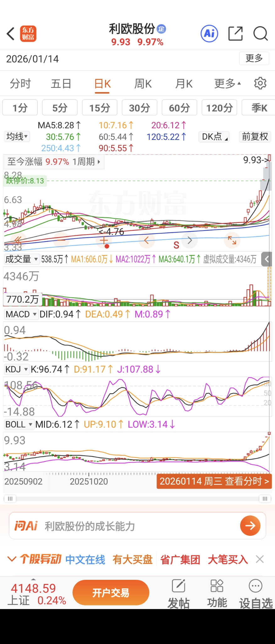
Task: Tap the zoom-out minus overlay icon
Action: (x=62, y=241)
